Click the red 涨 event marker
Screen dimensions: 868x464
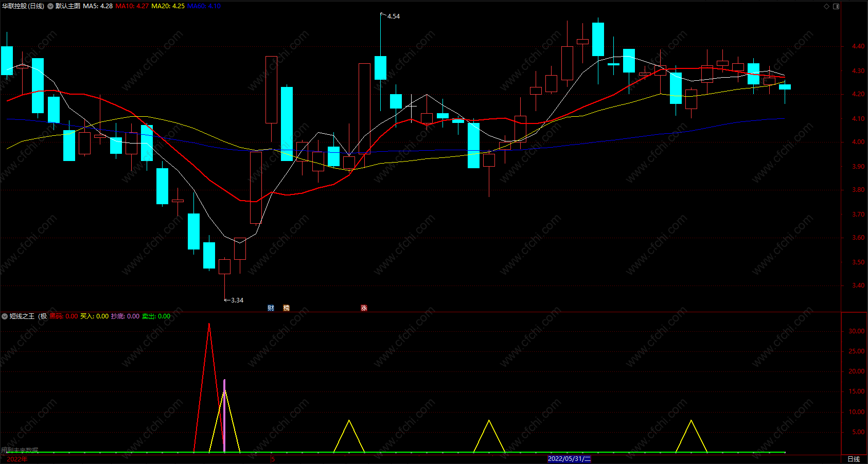(x=364, y=308)
